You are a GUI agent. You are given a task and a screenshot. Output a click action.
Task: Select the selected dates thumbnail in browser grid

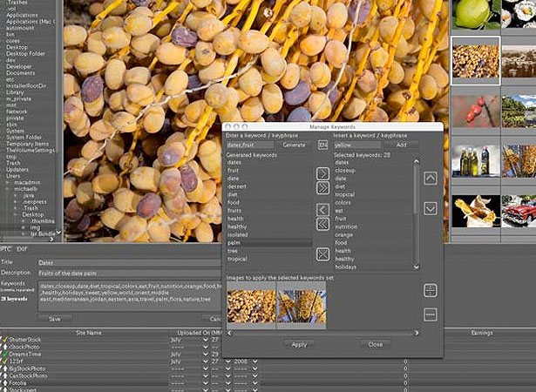[x=476, y=61]
